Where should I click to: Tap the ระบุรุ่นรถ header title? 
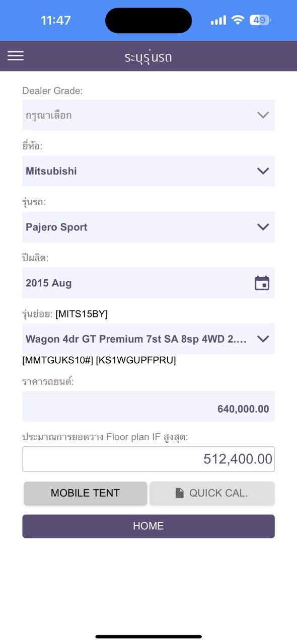pos(148,57)
